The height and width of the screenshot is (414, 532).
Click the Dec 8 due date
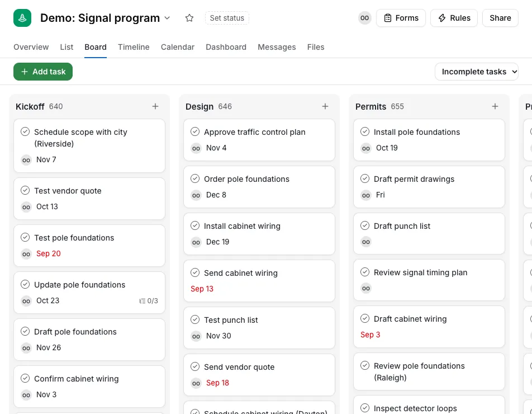click(x=216, y=195)
